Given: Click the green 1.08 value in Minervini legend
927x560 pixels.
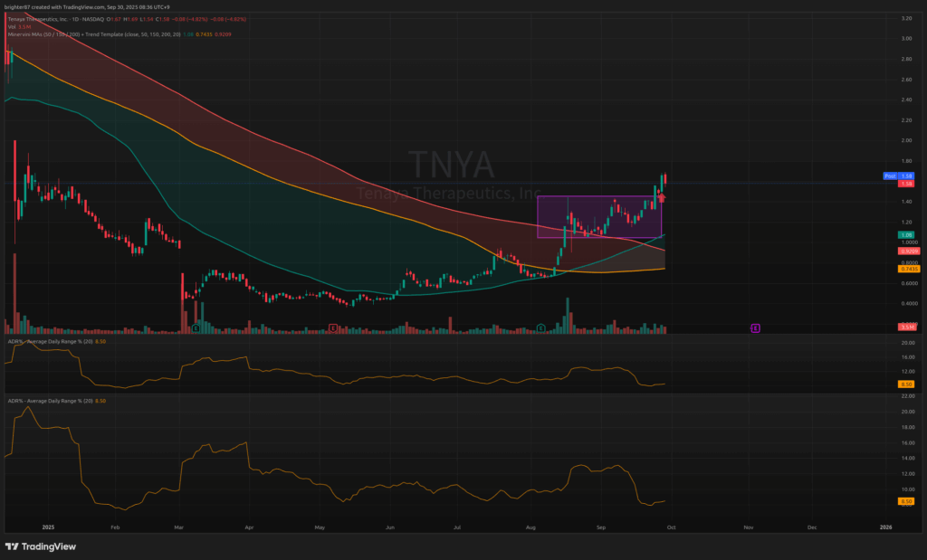Looking at the screenshot, I should [x=188, y=34].
